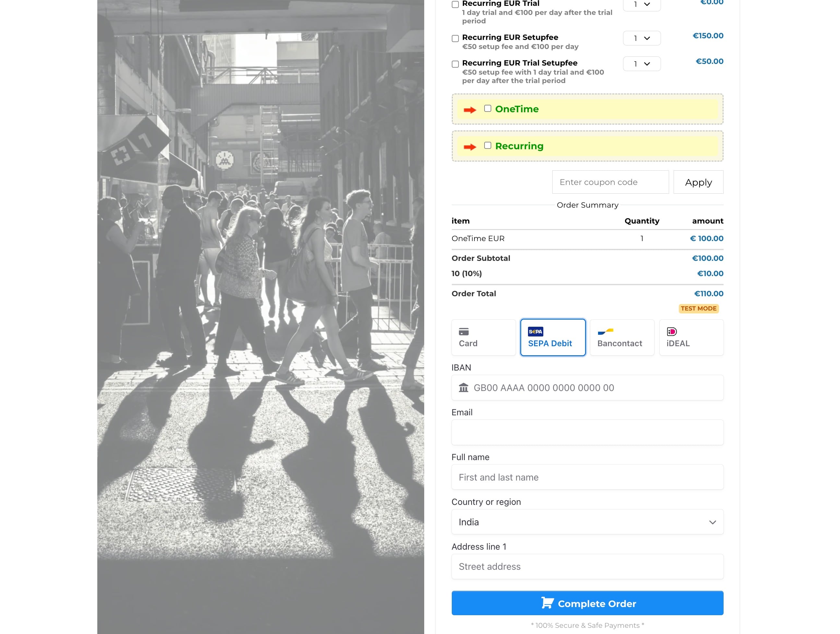Select the Card payment tab
840x634 pixels.
(x=483, y=337)
